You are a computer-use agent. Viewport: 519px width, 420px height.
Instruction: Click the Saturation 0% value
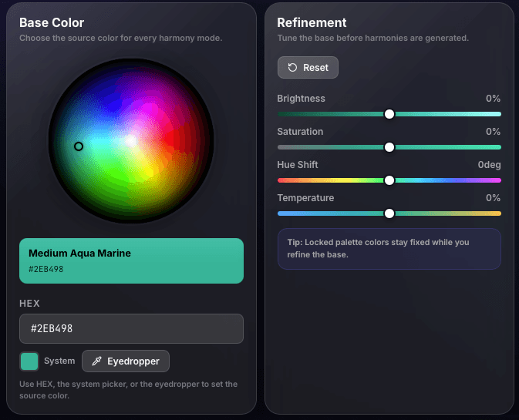point(494,132)
